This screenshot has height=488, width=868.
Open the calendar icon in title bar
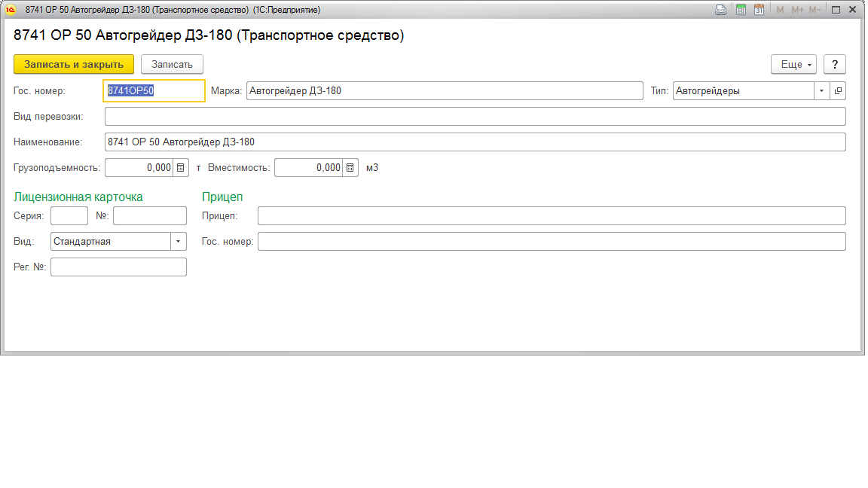tap(759, 10)
